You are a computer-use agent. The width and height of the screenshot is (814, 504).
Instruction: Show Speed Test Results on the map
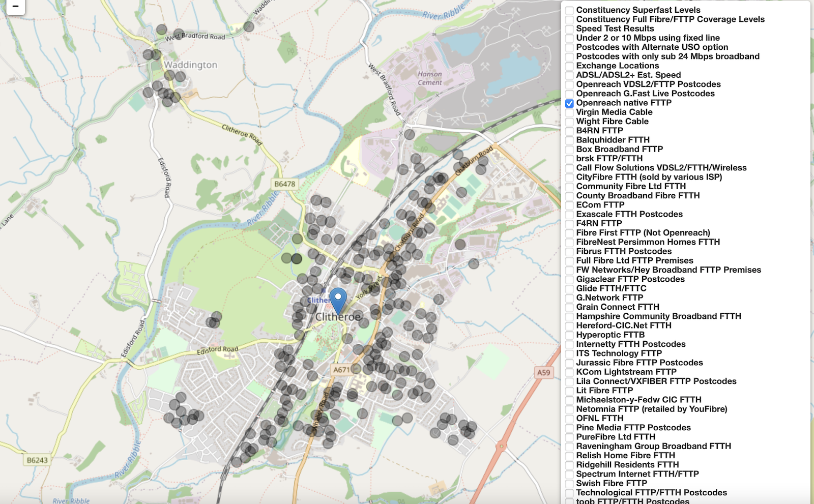(x=570, y=28)
